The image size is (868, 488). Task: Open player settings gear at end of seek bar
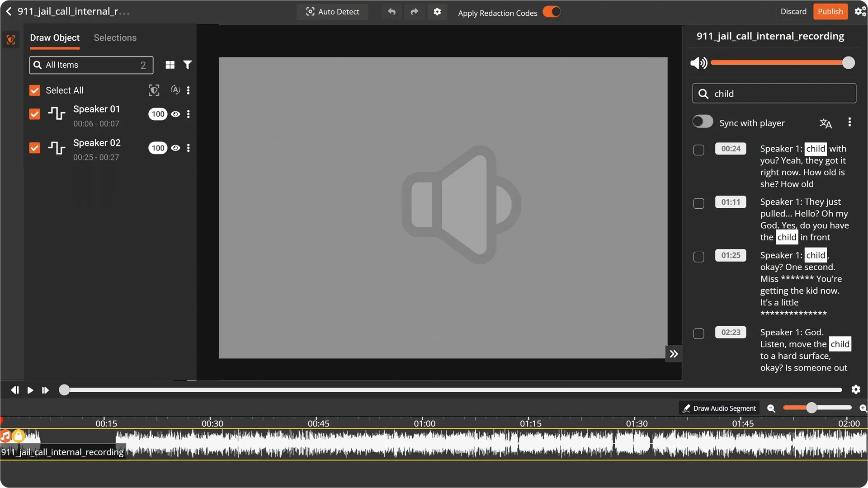[855, 389]
